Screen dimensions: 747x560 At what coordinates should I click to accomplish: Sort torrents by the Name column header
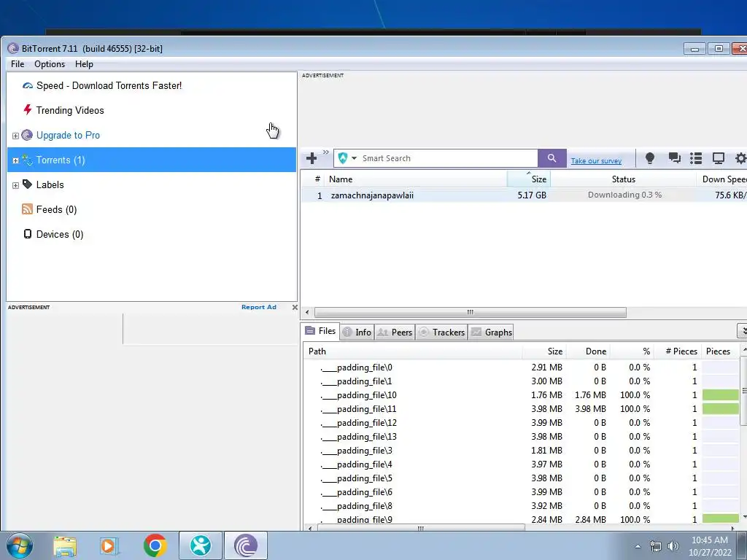pyautogui.click(x=415, y=179)
